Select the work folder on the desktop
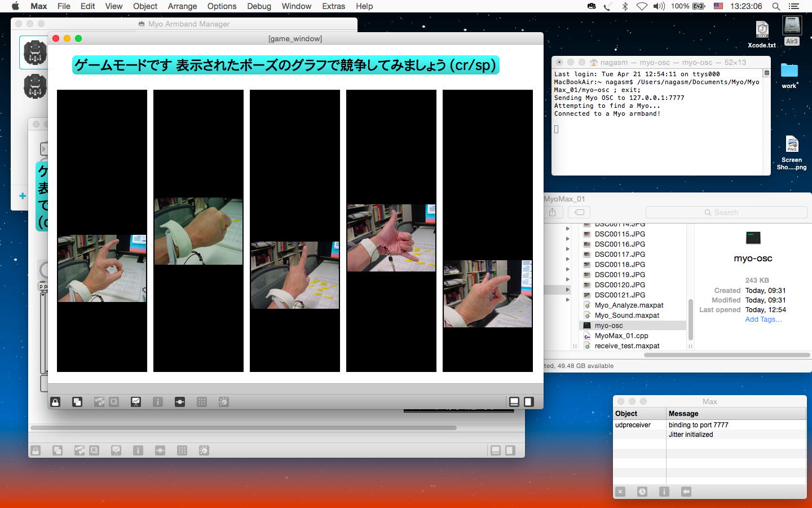This screenshot has height=508, width=812. pos(789,76)
